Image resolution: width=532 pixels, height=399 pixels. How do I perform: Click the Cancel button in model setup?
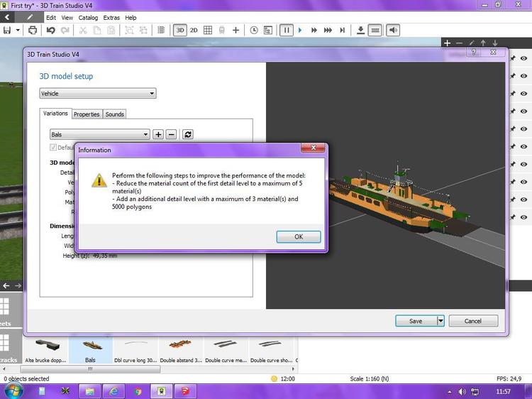pos(473,321)
